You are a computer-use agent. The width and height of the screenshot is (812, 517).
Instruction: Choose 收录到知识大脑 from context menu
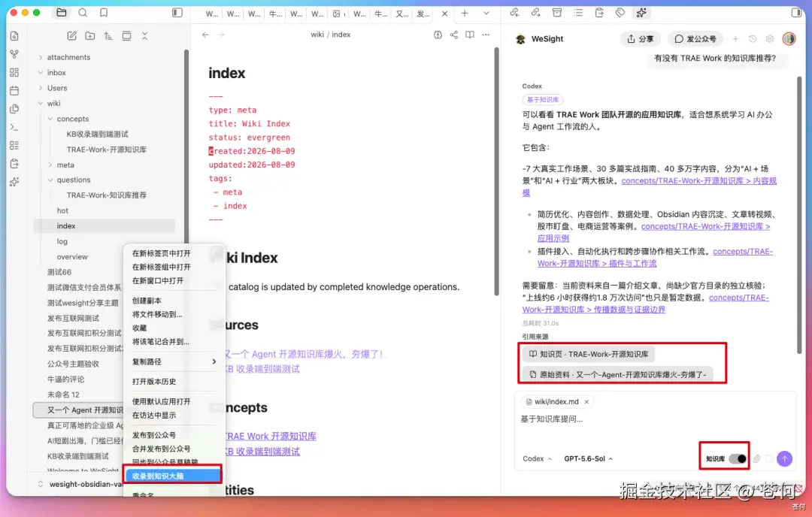pyautogui.click(x=174, y=476)
